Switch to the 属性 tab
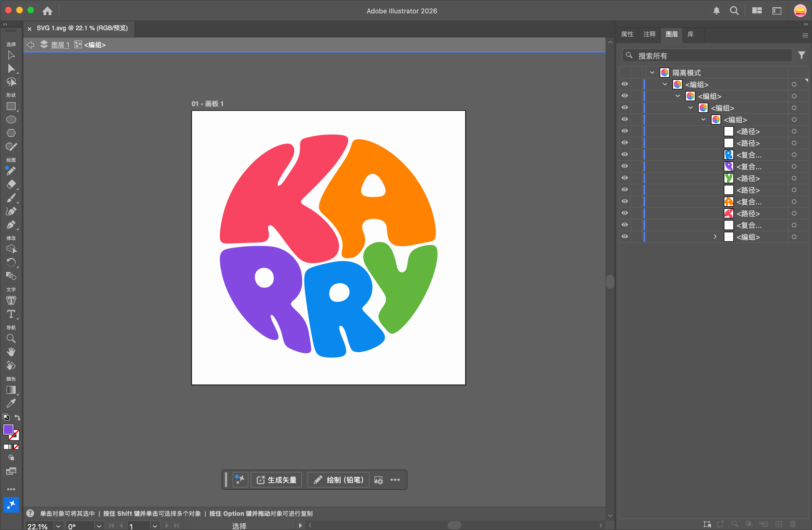812x530 pixels. (x=627, y=34)
